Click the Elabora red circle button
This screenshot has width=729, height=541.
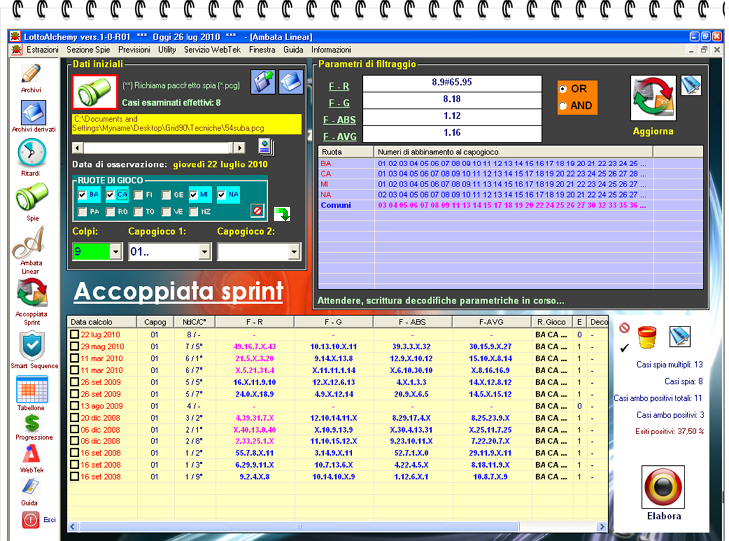[x=663, y=487]
